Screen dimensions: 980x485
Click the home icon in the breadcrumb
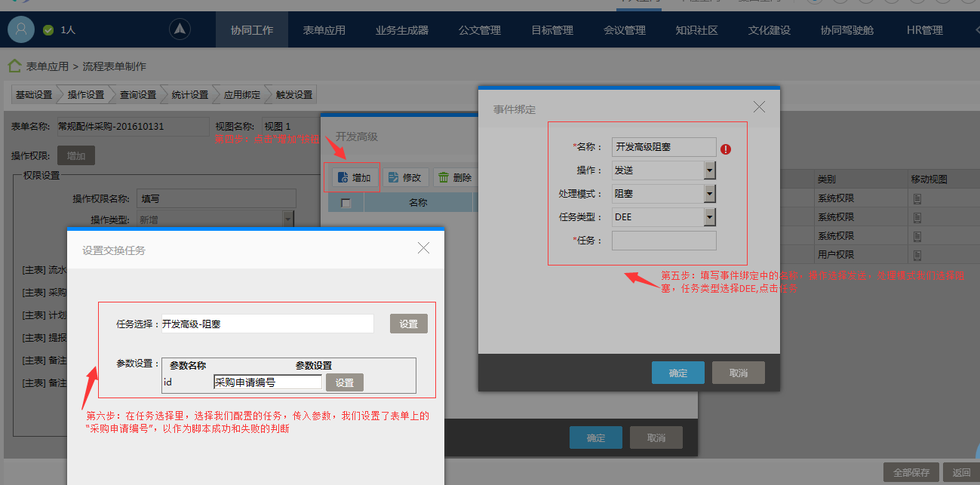tap(14, 66)
